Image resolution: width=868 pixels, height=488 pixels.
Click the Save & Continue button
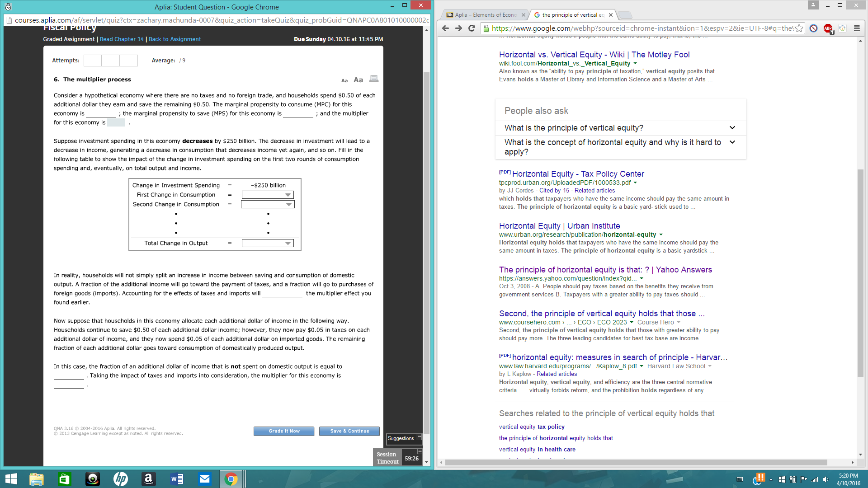coord(349,431)
